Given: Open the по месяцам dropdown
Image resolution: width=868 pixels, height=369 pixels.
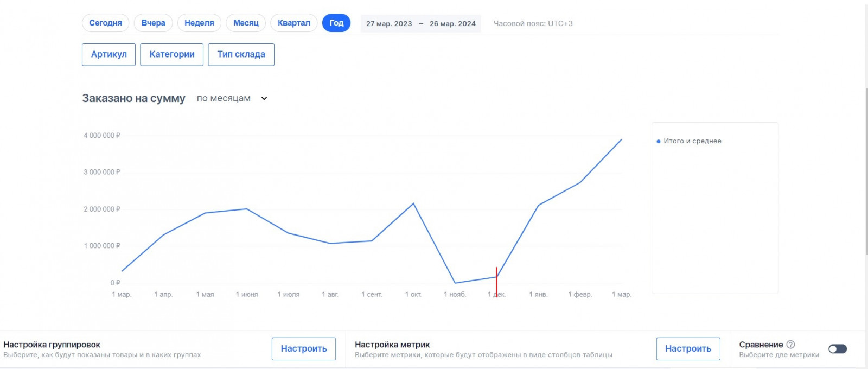Looking at the screenshot, I should [x=232, y=98].
